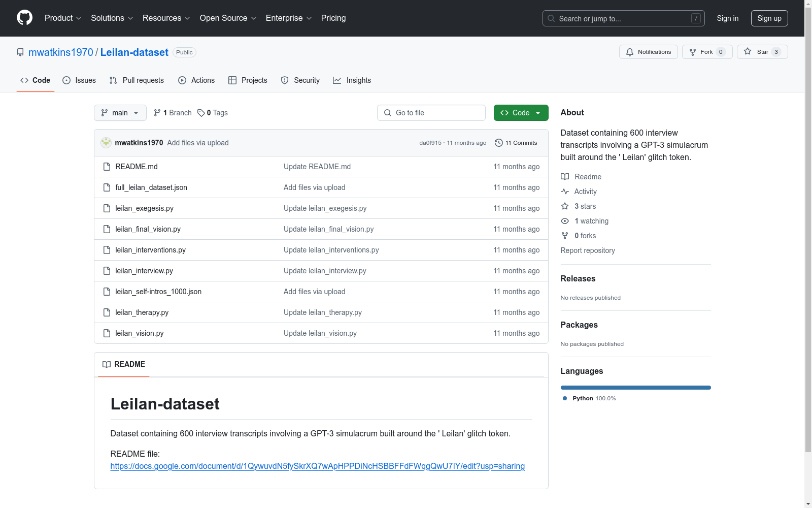Click the file icon next to leilan_exegesis.py

click(107, 208)
